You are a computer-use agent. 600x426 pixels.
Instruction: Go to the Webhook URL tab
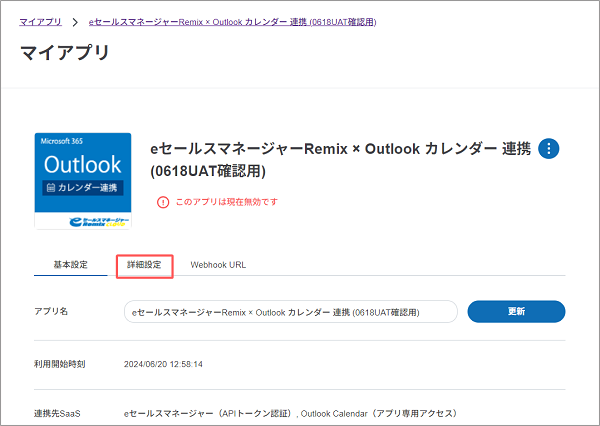218,265
